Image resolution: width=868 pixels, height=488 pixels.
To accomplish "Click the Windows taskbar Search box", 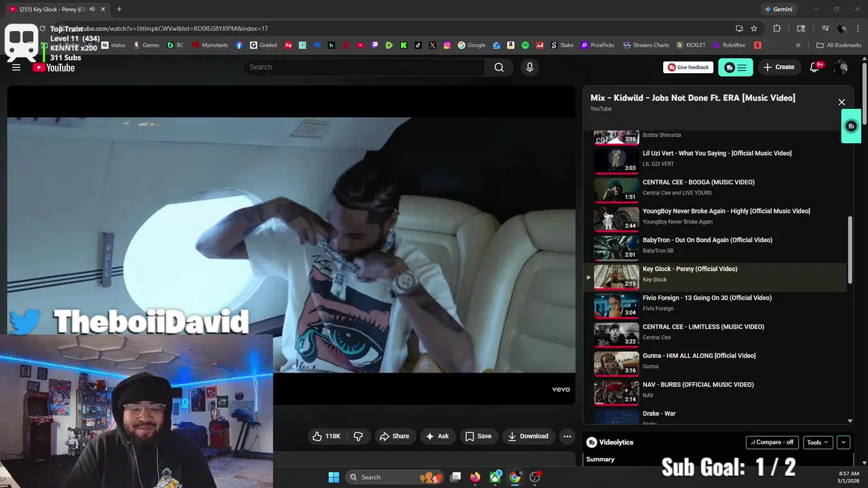I will (x=394, y=477).
